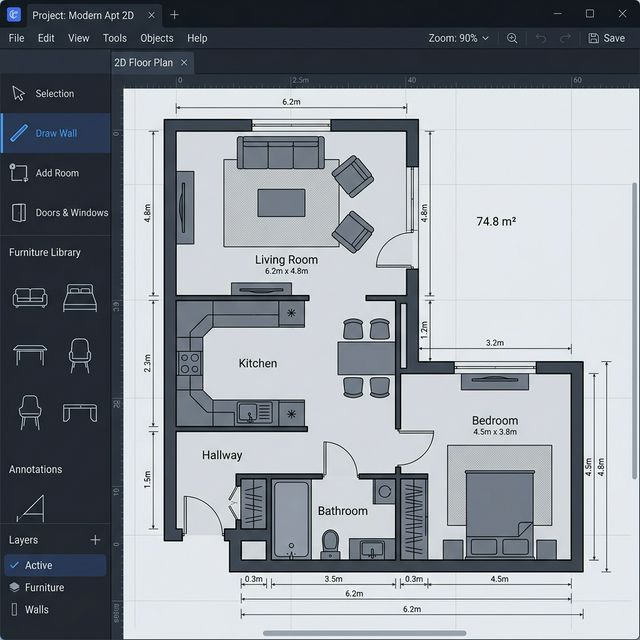Click the application logo icon
Screen dimensions: 640x640
[14, 15]
